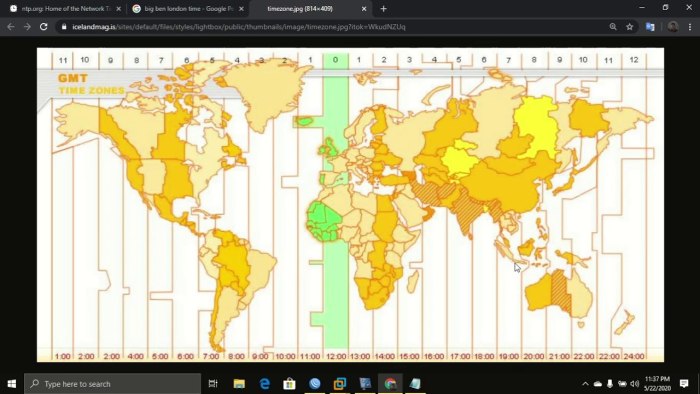This screenshot has height=394, width=700.
Task: Open the notepad-like app on the taskbar
Action: (415, 384)
